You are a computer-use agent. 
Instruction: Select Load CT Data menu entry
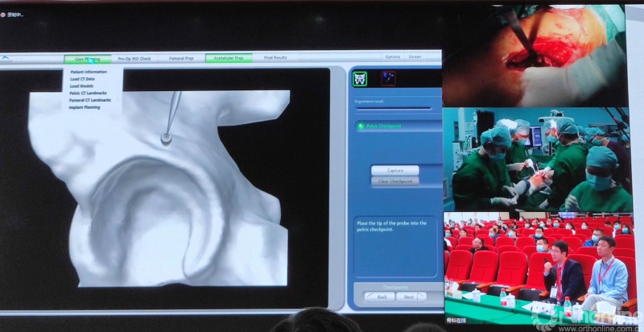click(x=84, y=79)
